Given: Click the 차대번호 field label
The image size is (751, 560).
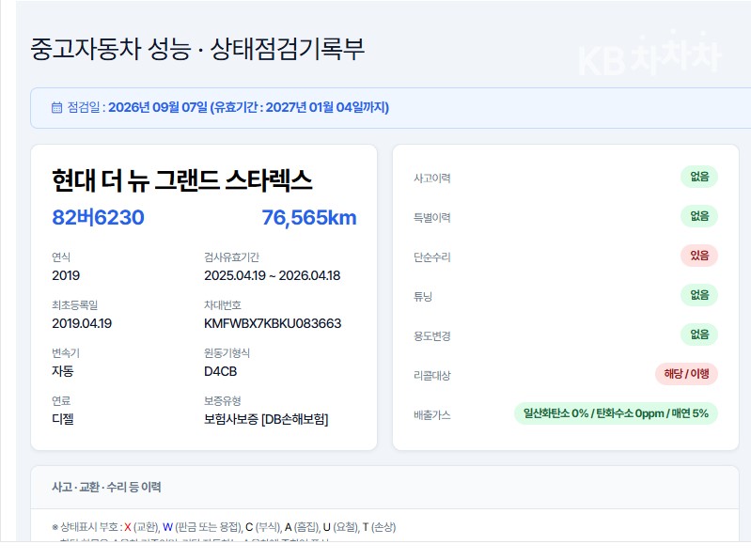Looking at the screenshot, I should [223, 304].
